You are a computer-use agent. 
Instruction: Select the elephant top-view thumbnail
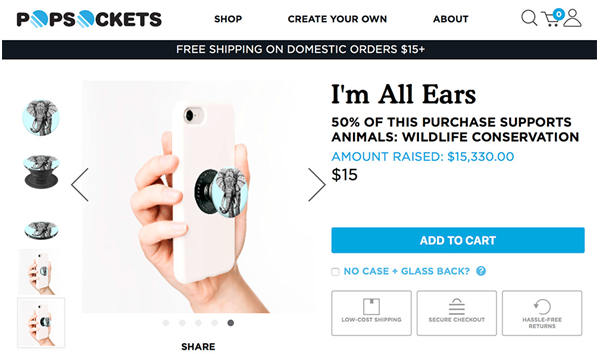[x=41, y=117]
